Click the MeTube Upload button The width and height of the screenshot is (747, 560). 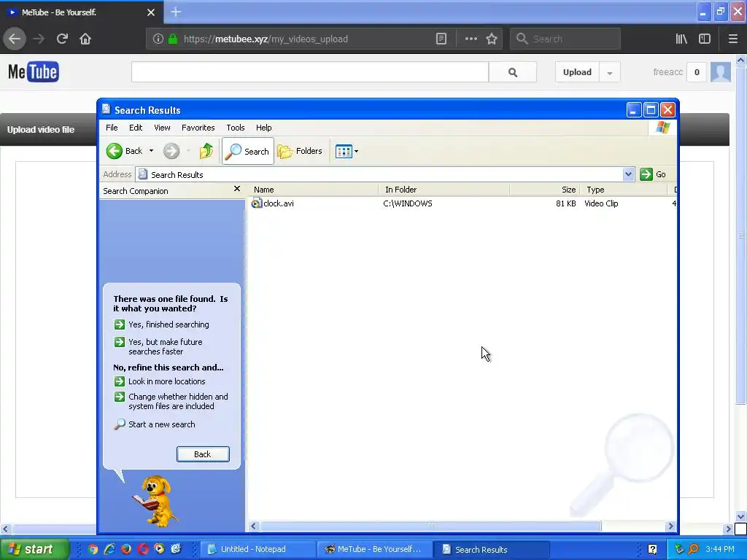(x=577, y=72)
